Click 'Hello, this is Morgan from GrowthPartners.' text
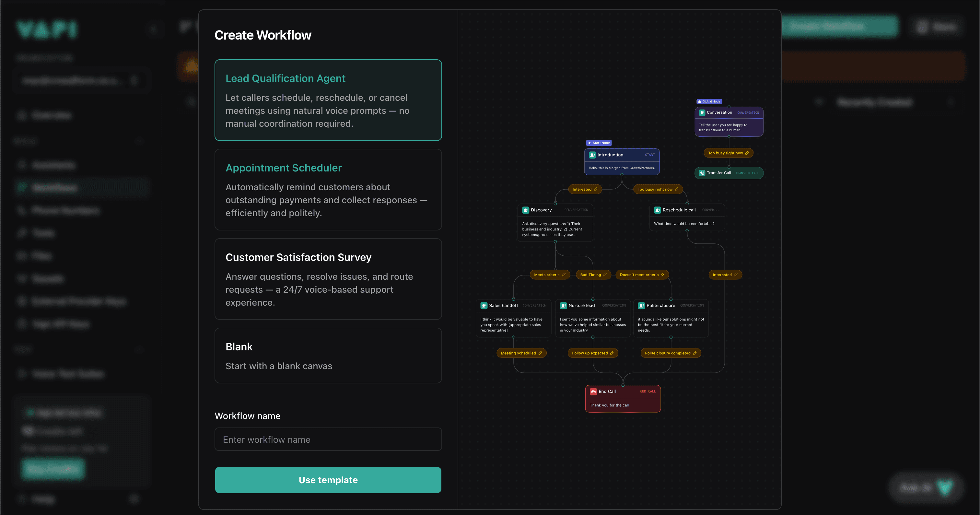Screen dimensions: 980x515 click(x=622, y=168)
